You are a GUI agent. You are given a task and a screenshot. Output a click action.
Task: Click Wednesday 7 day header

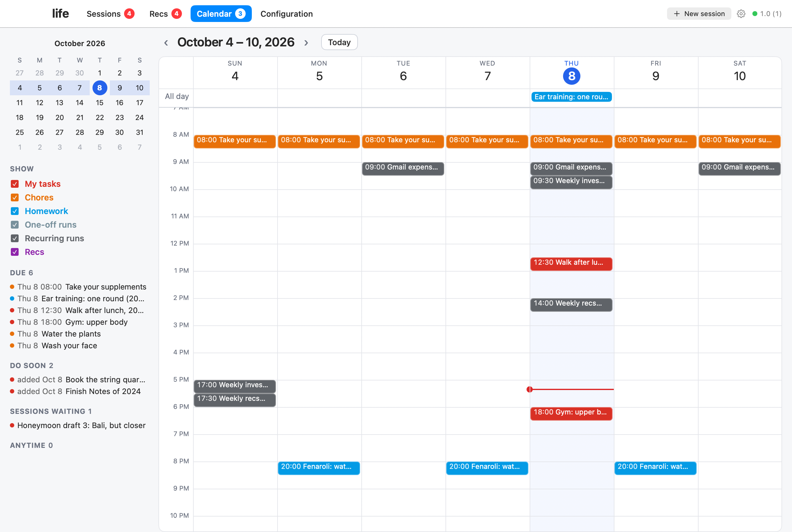[487, 72]
